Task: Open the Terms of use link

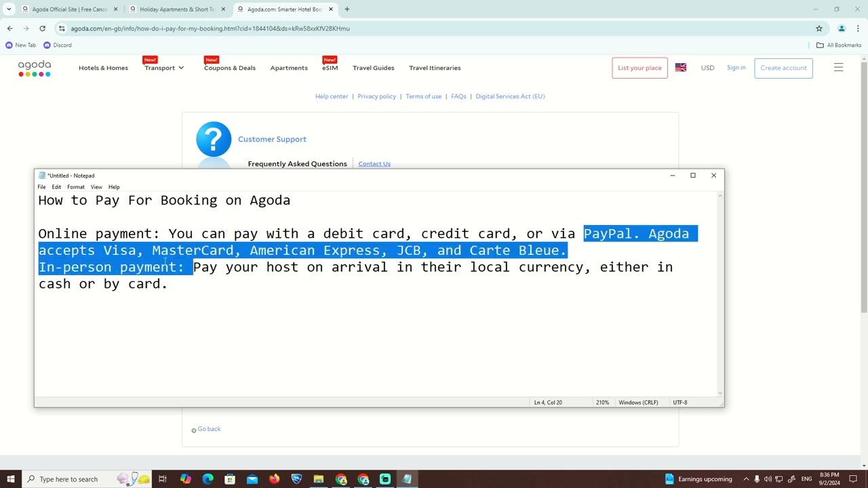Action: point(423,96)
